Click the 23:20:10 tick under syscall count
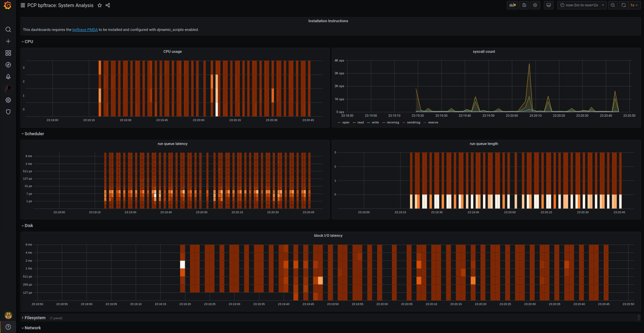Image resolution: width=644 pixels, height=333 pixels. click(x=535, y=116)
